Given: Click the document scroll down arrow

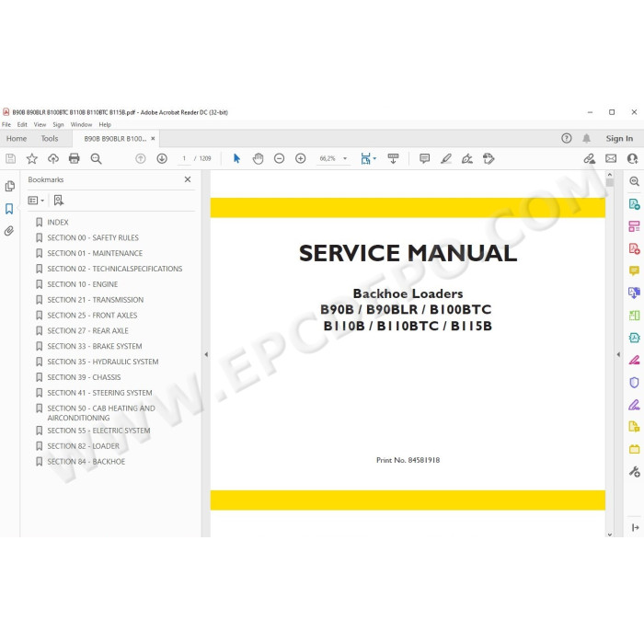Looking at the screenshot, I should pos(610,535).
